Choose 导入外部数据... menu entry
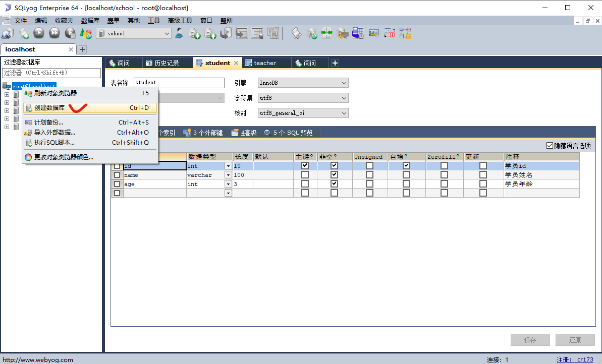Image resolution: width=602 pixels, height=364 pixels. click(x=90, y=132)
